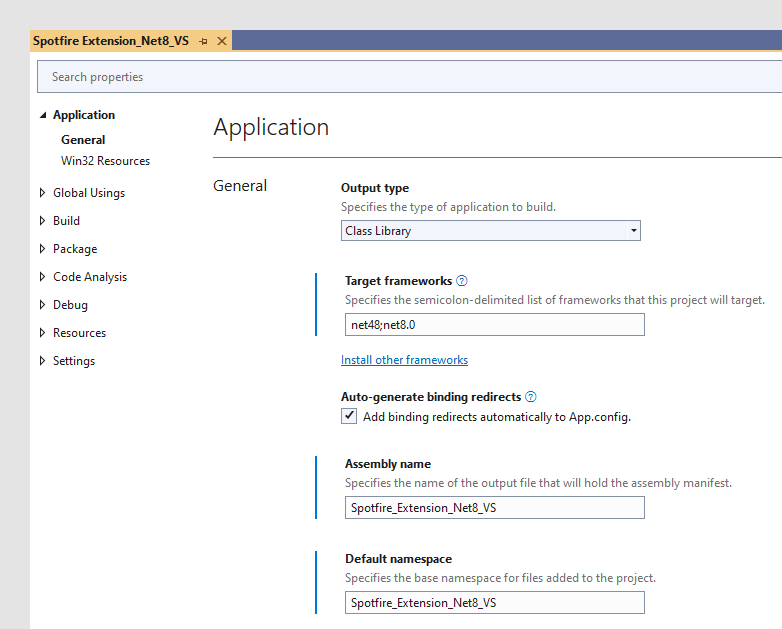
Task: Collapse the Application section
Action: point(43,115)
